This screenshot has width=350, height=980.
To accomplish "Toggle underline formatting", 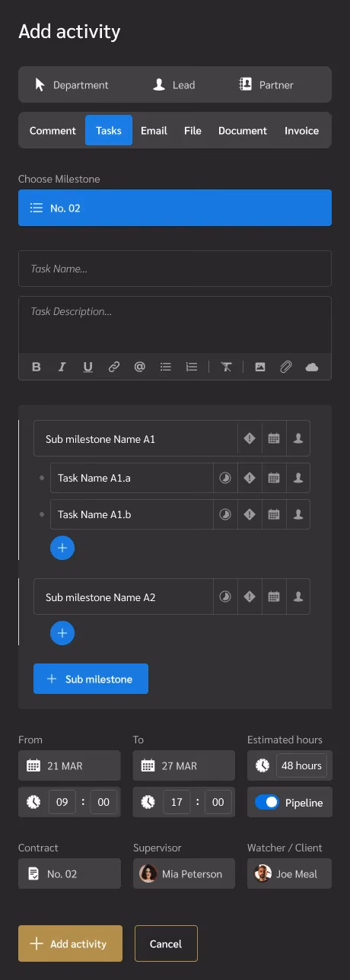I will [88, 367].
